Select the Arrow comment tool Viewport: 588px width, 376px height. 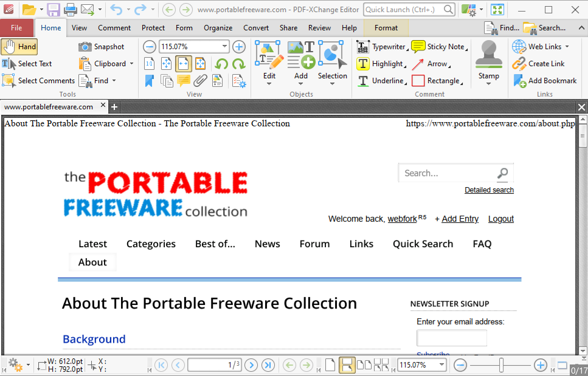tap(431, 64)
